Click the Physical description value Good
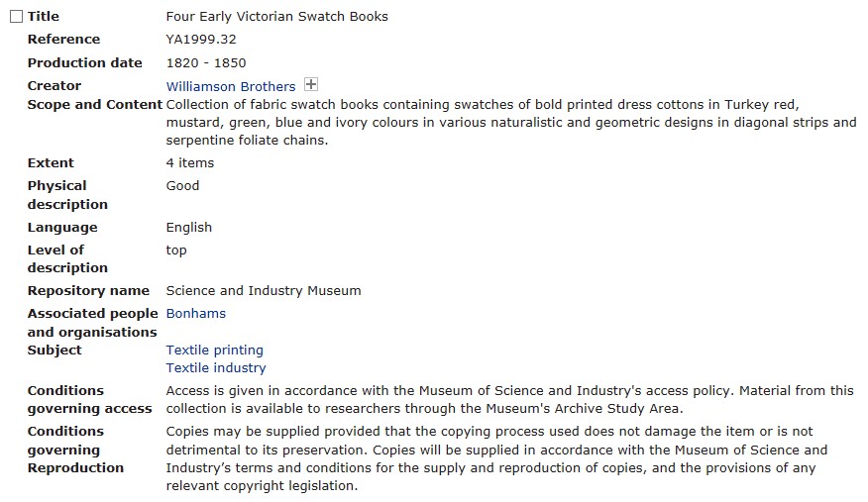 [182, 186]
